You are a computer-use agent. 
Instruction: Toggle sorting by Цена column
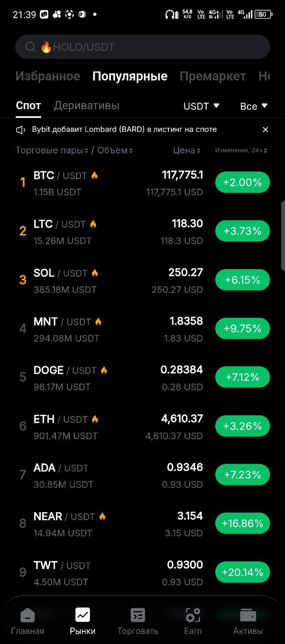pos(187,150)
